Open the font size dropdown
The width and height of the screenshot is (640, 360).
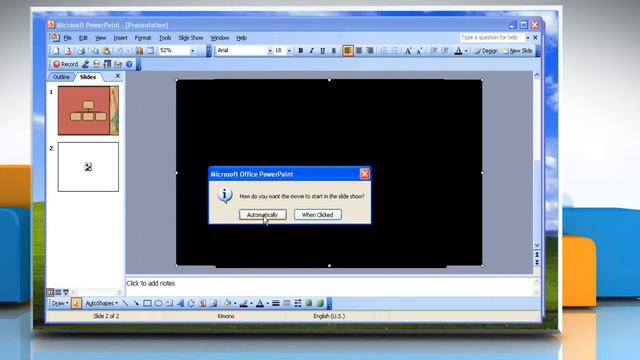289,51
